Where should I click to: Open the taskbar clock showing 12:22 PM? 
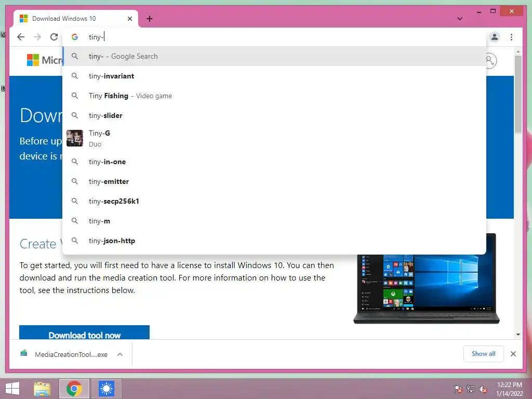[510, 389]
